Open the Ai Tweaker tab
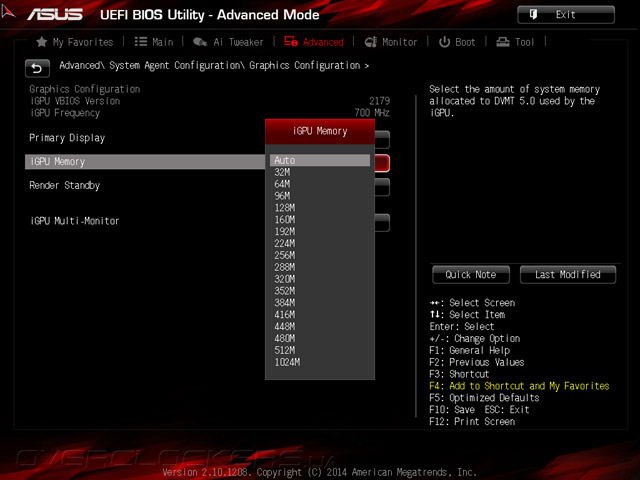The image size is (640, 480). [x=238, y=42]
